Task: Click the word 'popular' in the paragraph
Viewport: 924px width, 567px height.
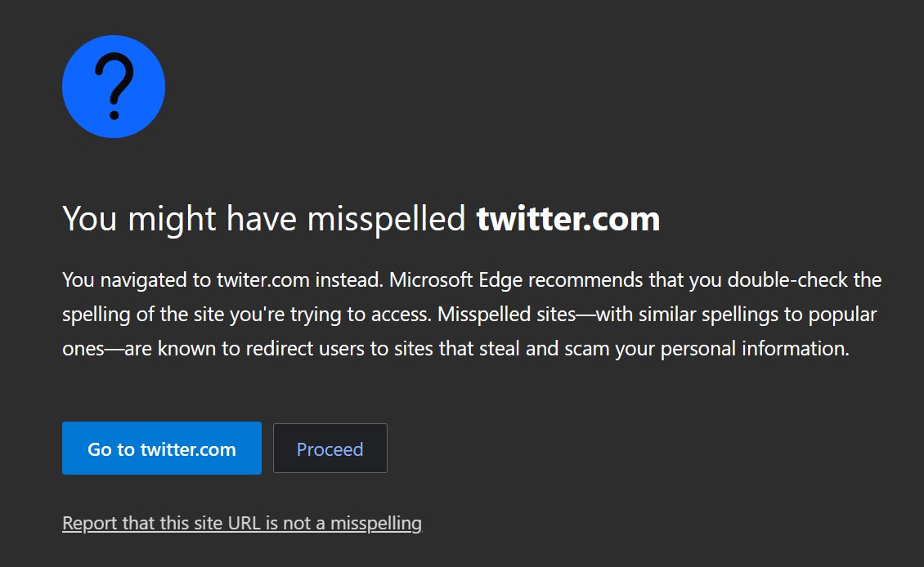Action: pos(842,315)
